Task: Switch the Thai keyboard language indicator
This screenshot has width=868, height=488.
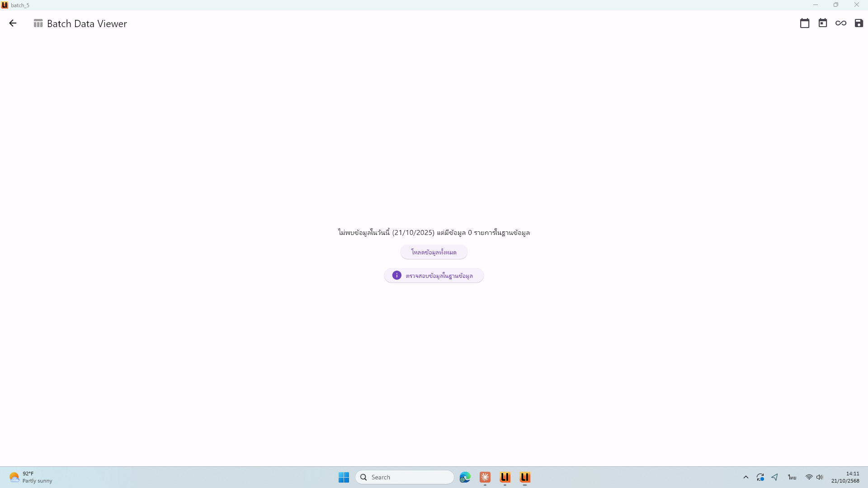Action: click(792, 477)
